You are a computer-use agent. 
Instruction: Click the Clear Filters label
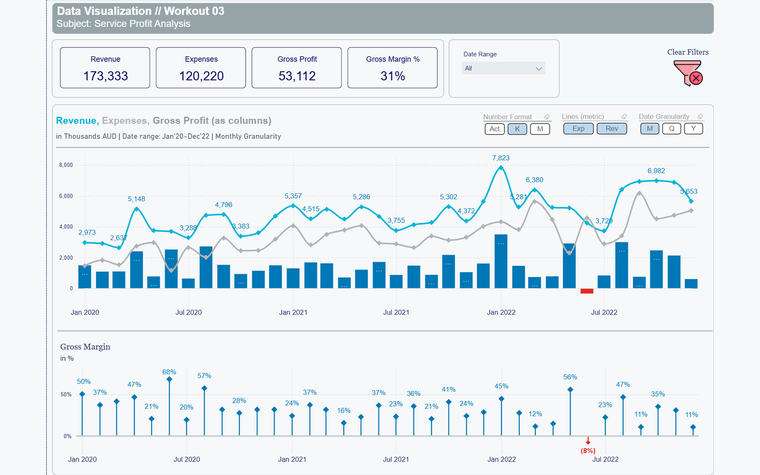pos(688,52)
